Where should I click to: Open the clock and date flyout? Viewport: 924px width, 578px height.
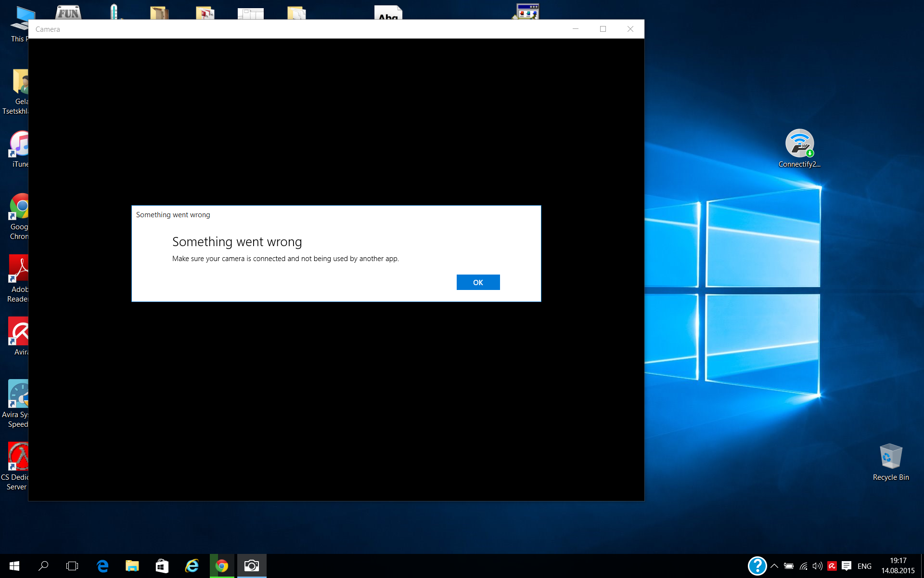pos(898,566)
